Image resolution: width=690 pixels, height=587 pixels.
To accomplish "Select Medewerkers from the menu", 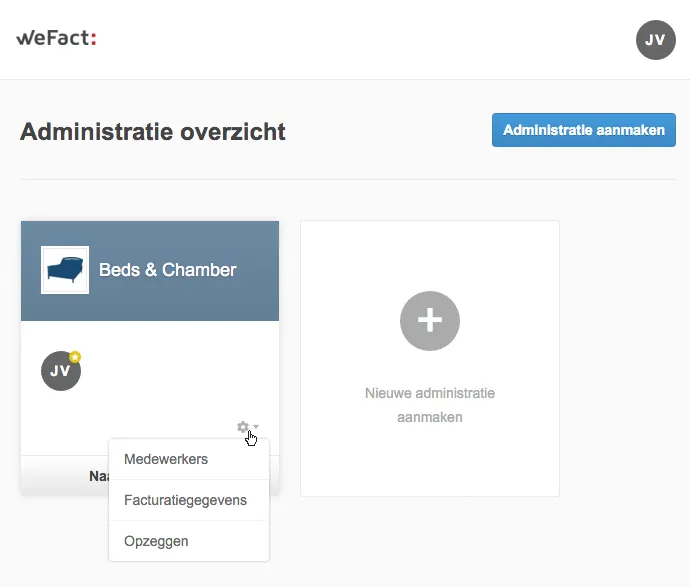I will [166, 459].
